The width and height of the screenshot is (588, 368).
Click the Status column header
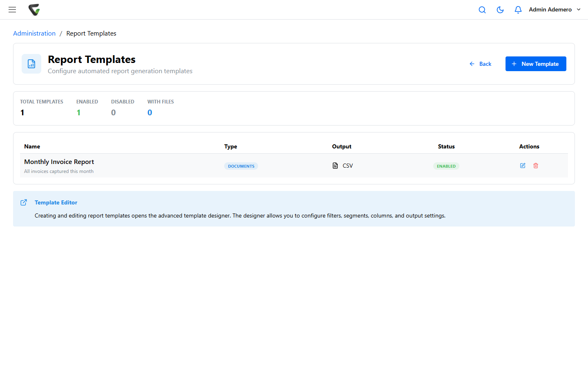pos(446,146)
